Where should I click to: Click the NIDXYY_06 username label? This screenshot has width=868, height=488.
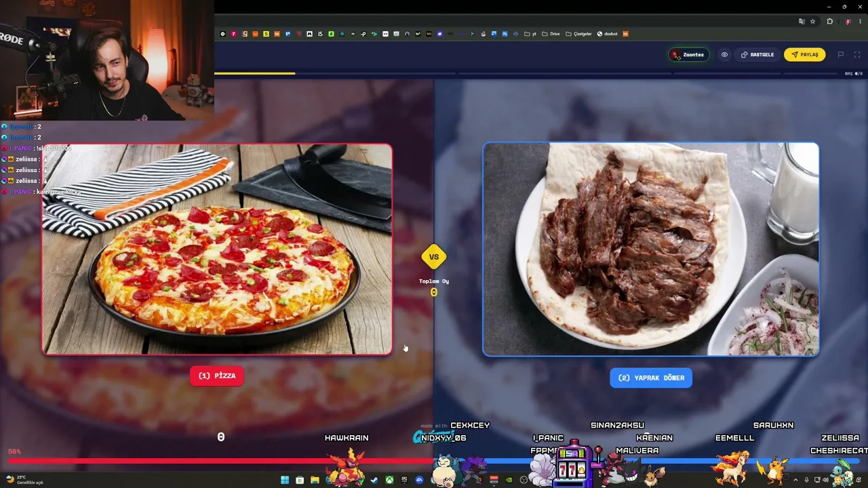[443, 438]
